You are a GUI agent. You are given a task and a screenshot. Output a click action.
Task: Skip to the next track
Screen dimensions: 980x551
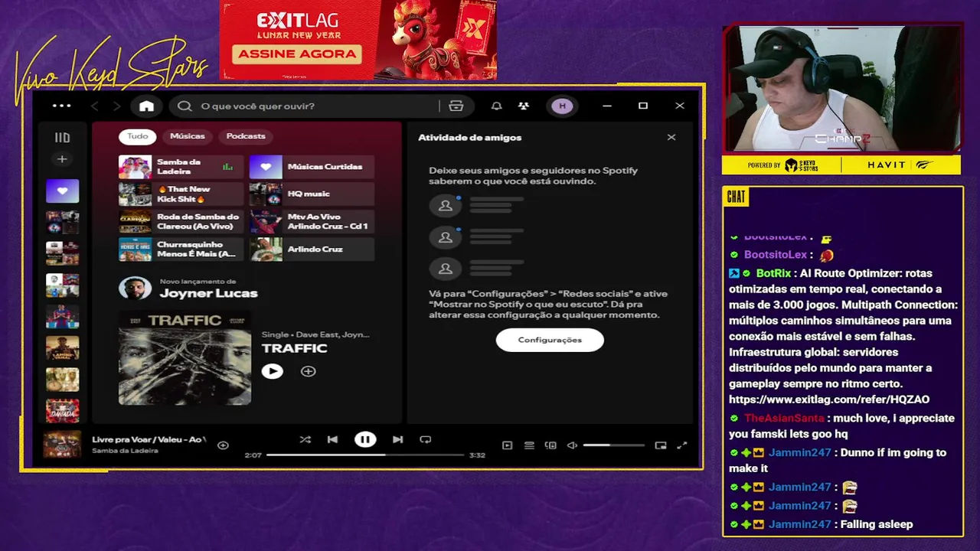(x=397, y=439)
